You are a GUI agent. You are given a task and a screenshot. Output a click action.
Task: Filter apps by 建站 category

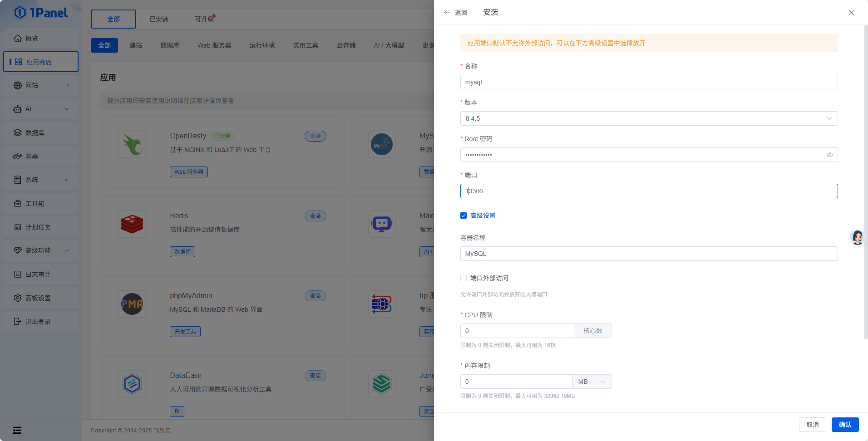click(x=136, y=45)
